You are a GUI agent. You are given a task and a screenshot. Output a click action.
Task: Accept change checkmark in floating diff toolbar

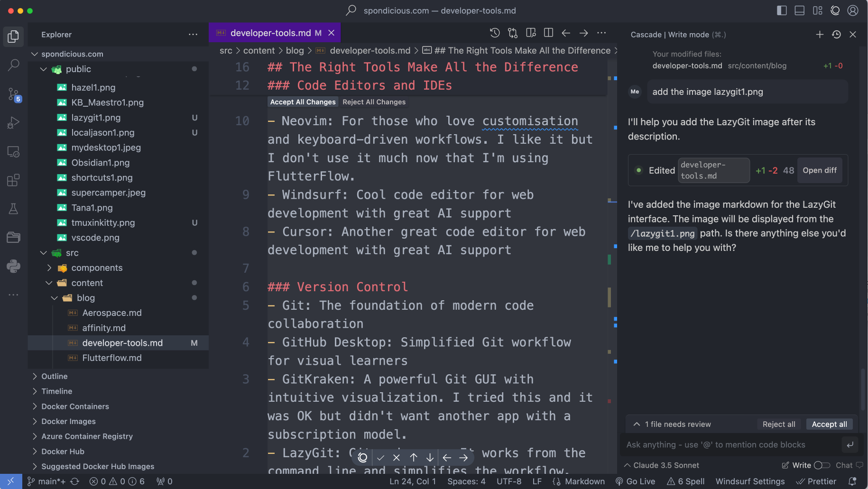pos(380,458)
